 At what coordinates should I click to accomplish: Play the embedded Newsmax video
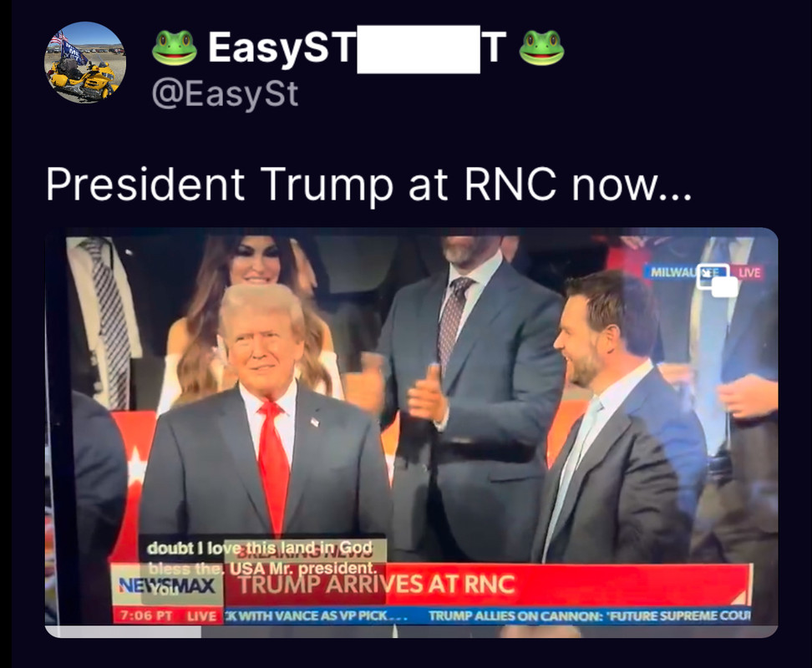click(x=411, y=432)
